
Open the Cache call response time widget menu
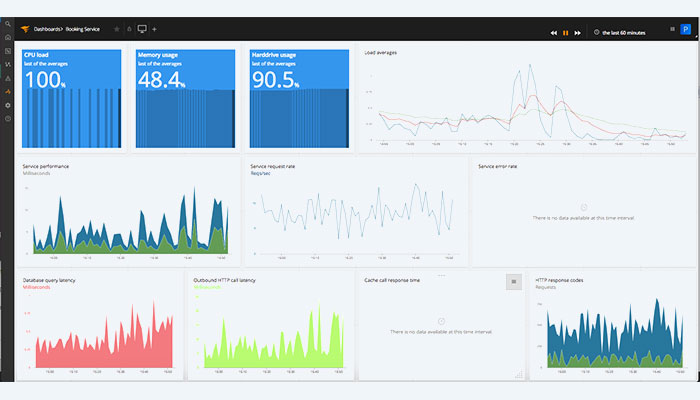[515, 282]
